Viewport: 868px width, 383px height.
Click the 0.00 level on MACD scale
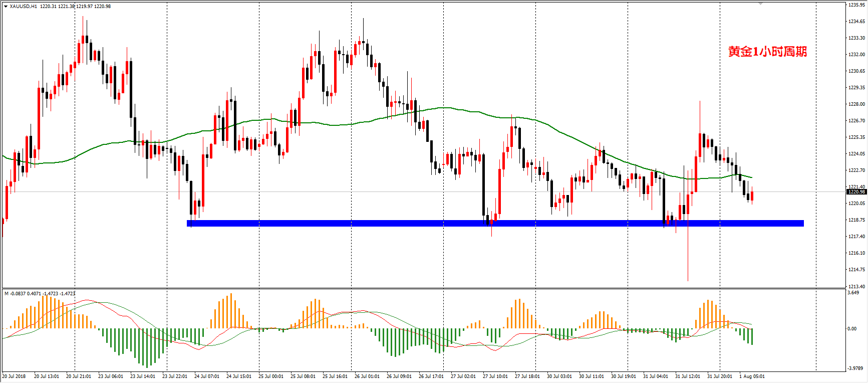point(851,329)
